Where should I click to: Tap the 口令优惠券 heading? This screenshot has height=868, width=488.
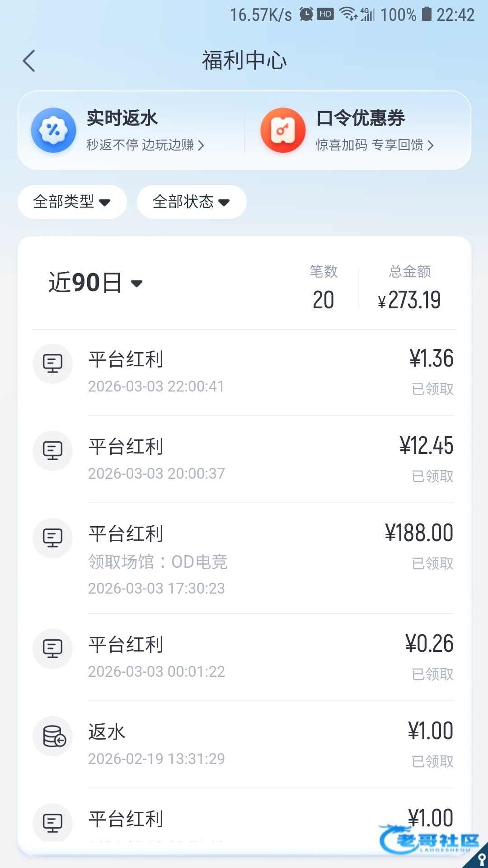click(360, 118)
